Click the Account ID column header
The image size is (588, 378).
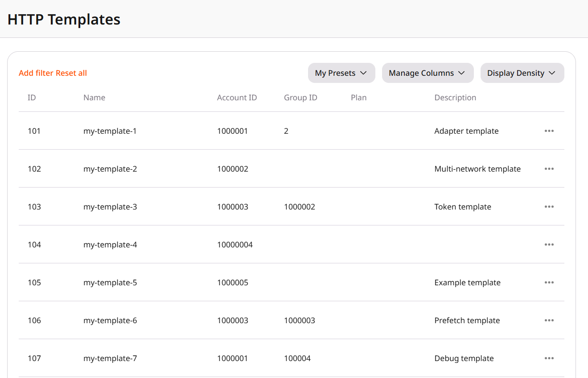click(x=237, y=98)
